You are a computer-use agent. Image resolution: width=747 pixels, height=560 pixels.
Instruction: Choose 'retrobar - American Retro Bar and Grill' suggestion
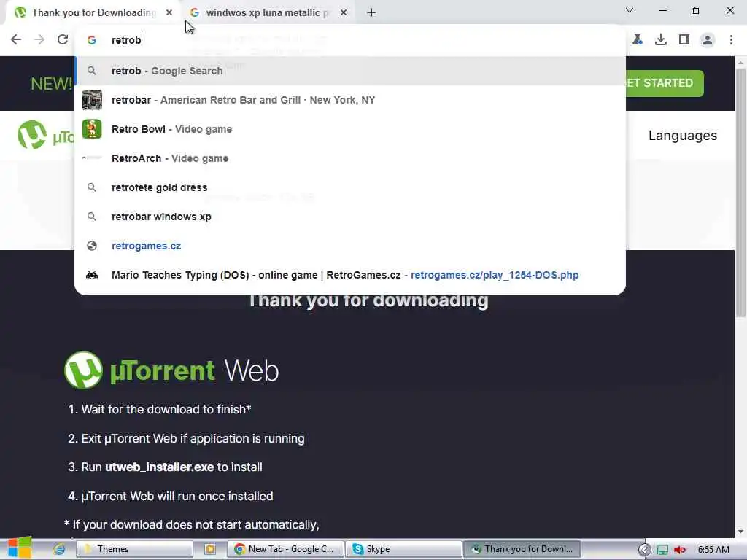(x=350, y=100)
